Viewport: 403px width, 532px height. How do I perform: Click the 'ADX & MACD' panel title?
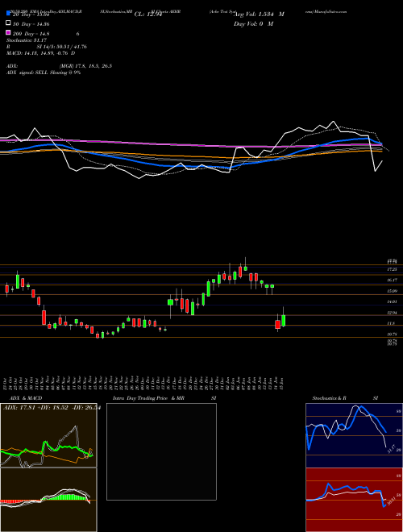26,398
